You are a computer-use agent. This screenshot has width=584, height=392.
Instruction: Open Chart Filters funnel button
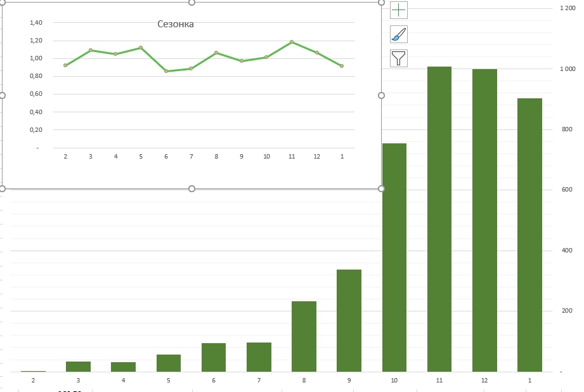pos(398,58)
